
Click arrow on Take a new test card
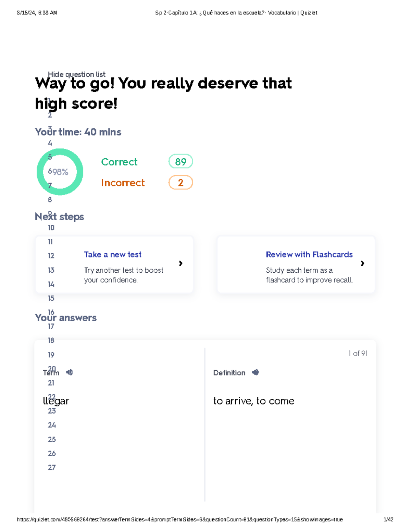[x=181, y=263]
